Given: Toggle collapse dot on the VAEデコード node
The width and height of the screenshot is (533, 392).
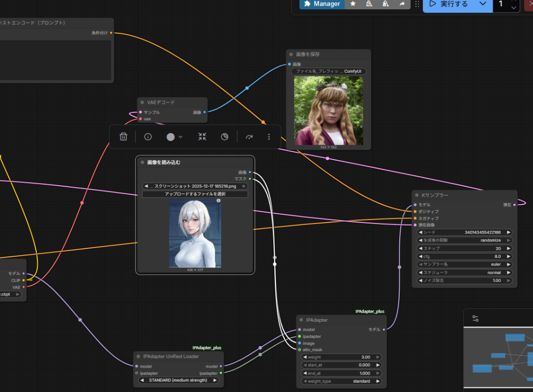Looking at the screenshot, I should pyautogui.click(x=142, y=102).
